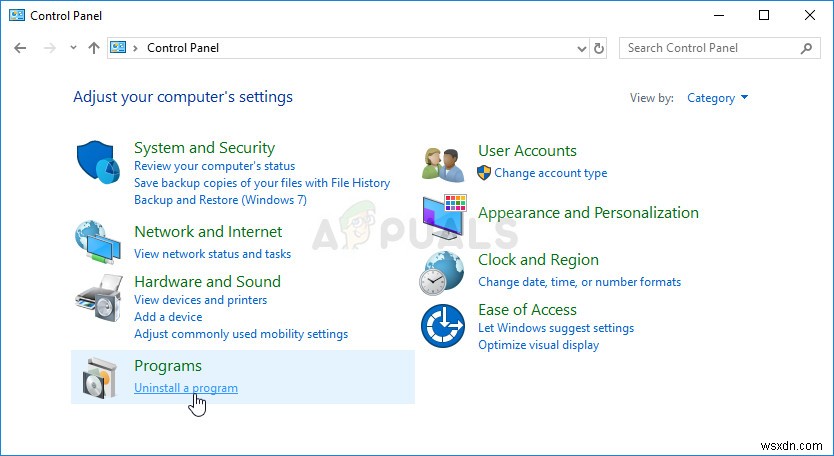Select View network status and tasks
The image size is (834, 456).
(x=212, y=254)
